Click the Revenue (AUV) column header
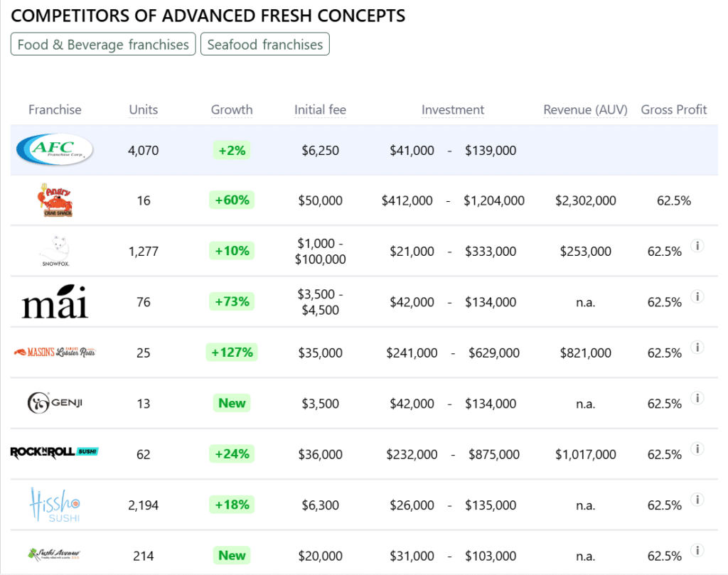The height and width of the screenshot is (575, 728). pos(586,109)
